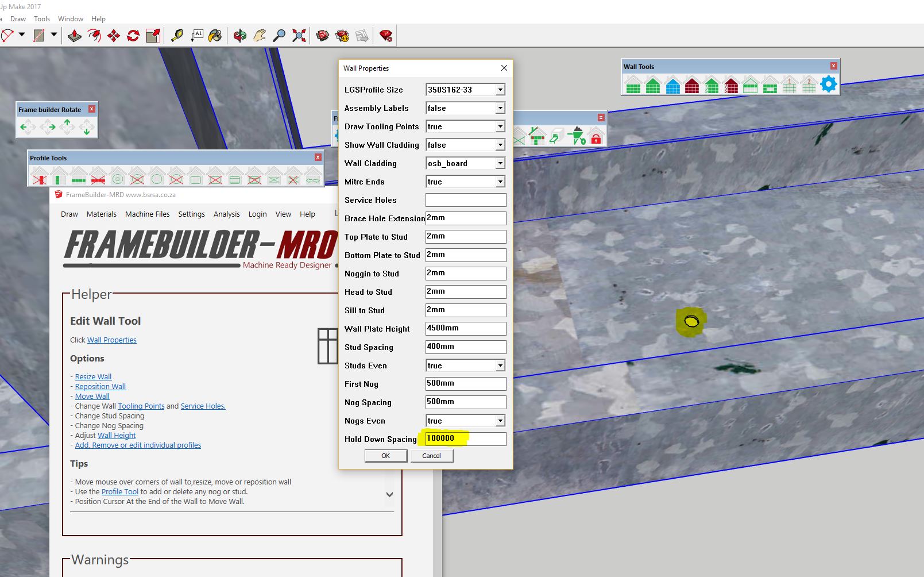Open the Studs Even dropdown
This screenshot has width=924, height=577.
click(x=500, y=366)
